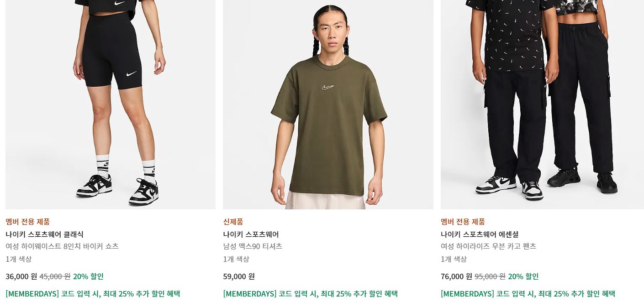
Task: Click the 76,000 원 sale price
Action: point(456,276)
